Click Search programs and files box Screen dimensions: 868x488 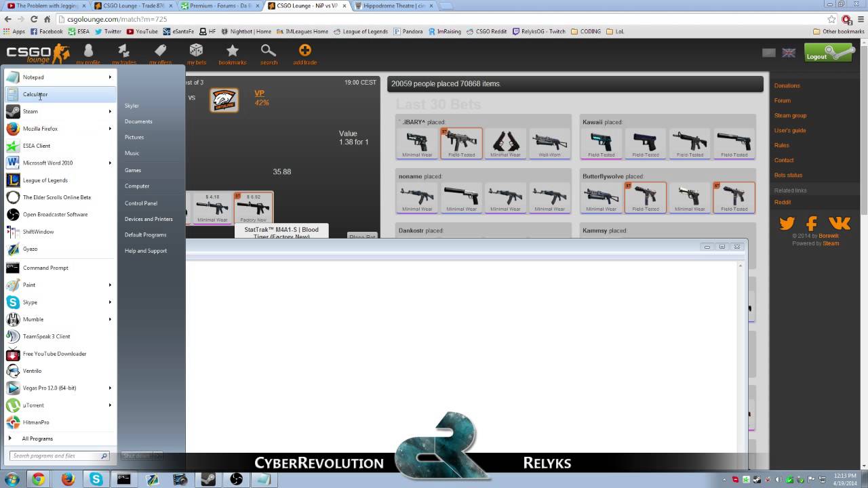point(60,456)
